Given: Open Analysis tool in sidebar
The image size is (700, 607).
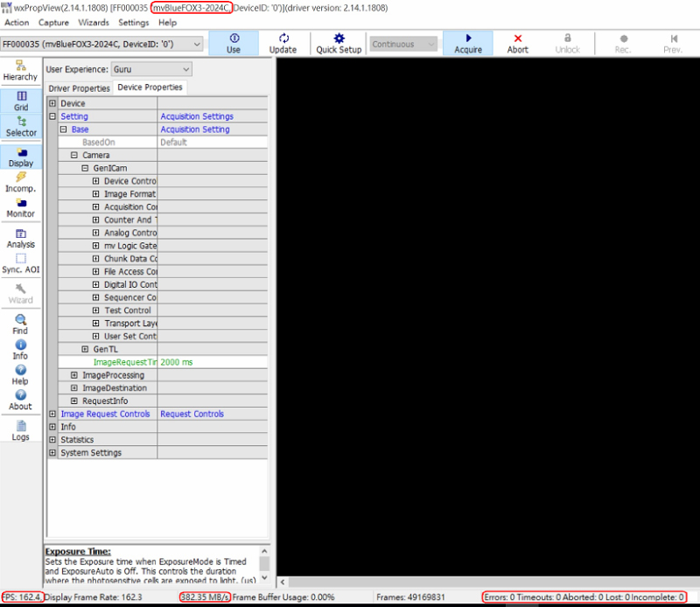Looking at the screenshot, I should pos(21,234).
